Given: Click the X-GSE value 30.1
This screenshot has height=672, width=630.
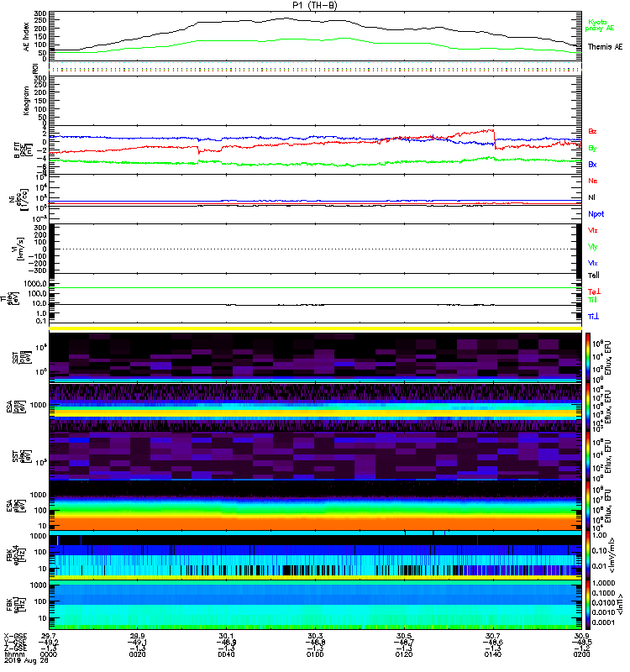Looking at the screenshot, I should click(226, 636).
